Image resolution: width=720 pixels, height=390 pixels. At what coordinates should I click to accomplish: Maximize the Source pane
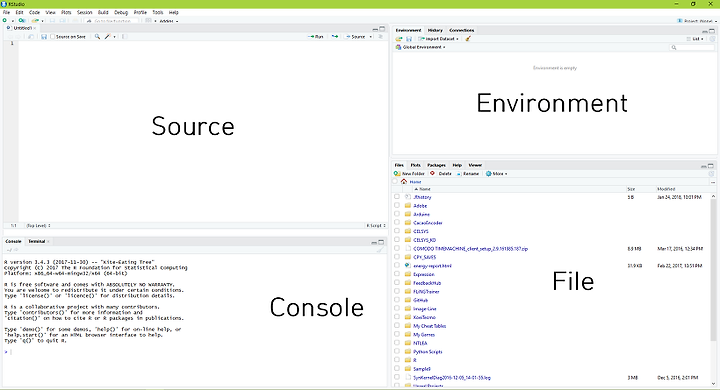tap(382, 28)
